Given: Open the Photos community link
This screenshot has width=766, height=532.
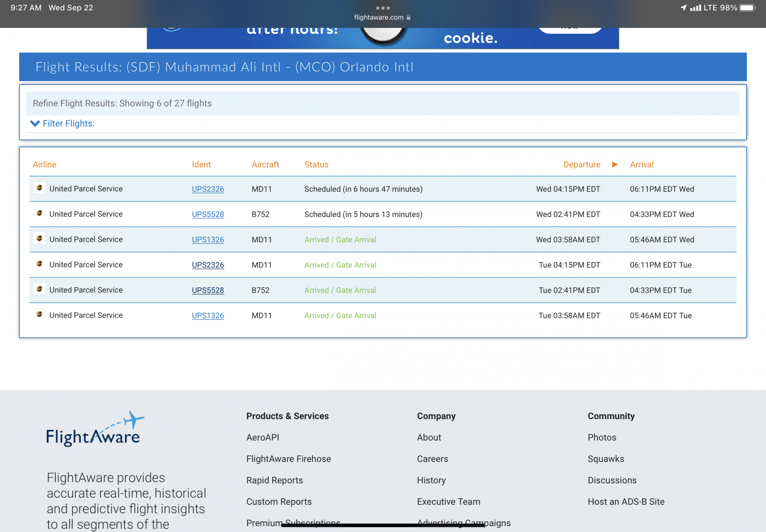Looking at the screenshot, I should tap(602, 437).
